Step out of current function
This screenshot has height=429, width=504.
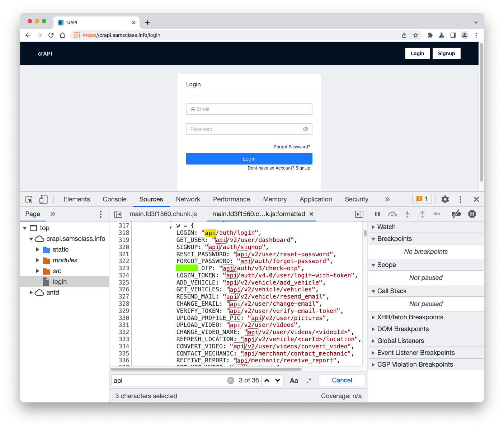[422, 214]
